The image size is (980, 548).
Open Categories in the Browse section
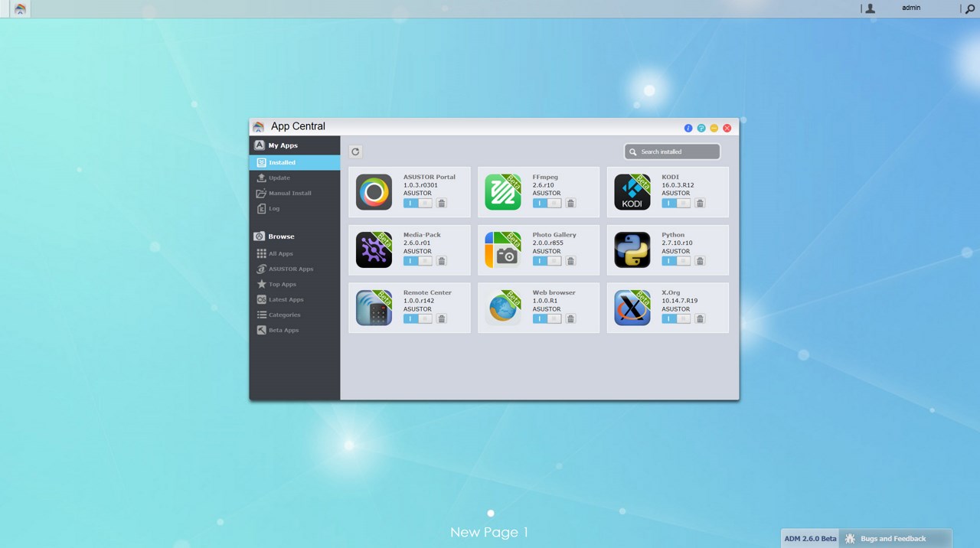295,315
